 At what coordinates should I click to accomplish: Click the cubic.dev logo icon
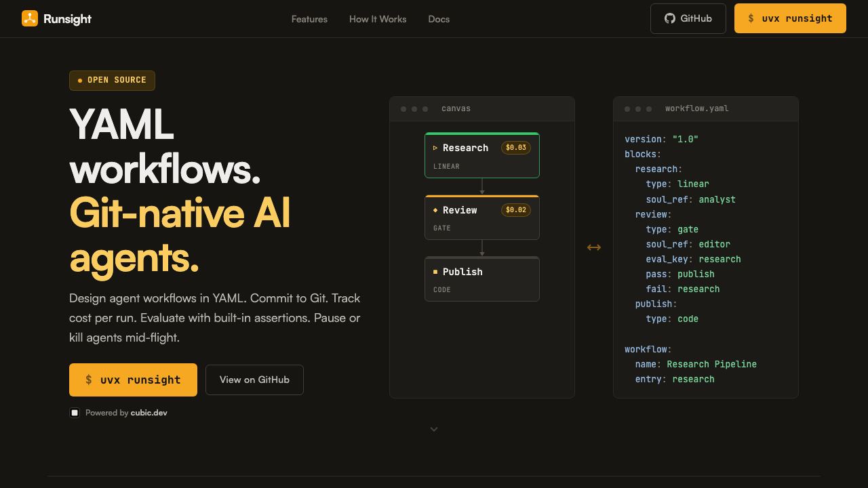pos(75,413)
